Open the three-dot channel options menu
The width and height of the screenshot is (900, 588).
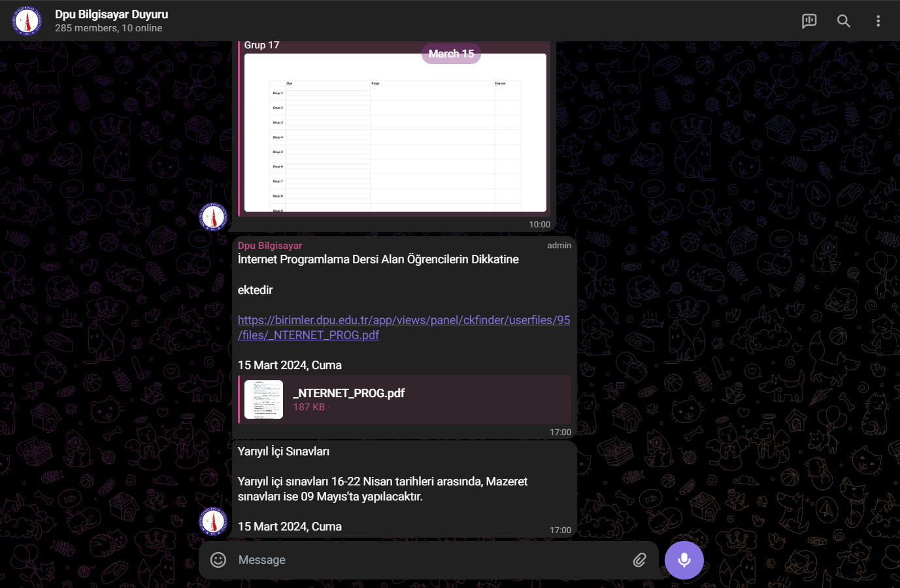coord(878,20)
